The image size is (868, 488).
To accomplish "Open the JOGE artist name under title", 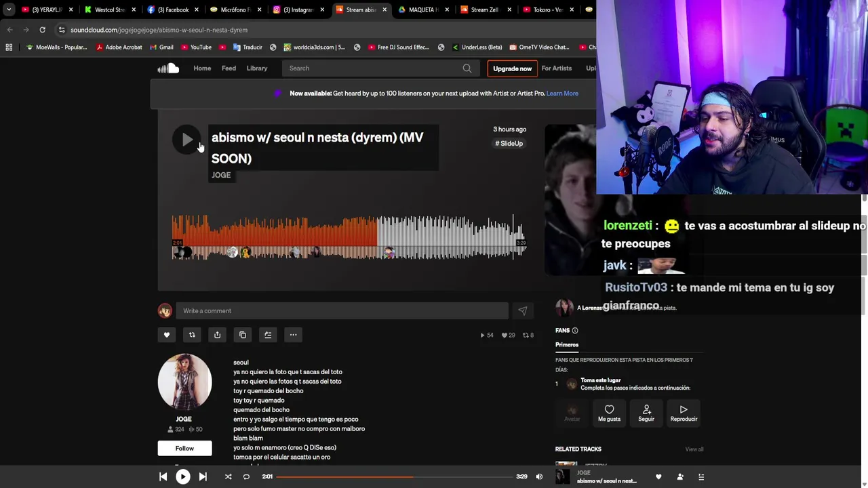I will pyautogui.click(x=221, y=175).
